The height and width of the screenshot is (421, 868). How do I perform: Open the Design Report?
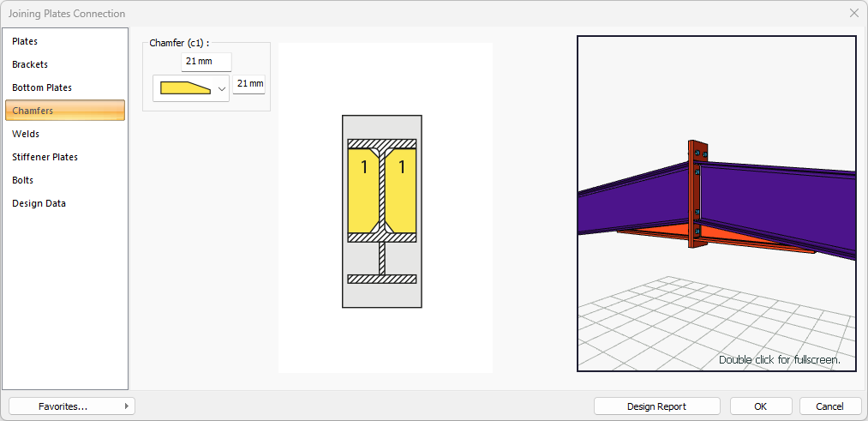coord(656,406)
